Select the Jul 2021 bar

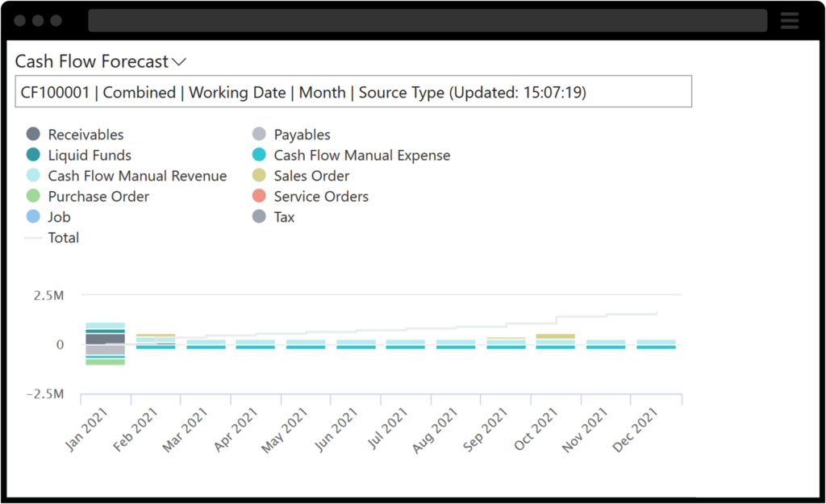405,344
